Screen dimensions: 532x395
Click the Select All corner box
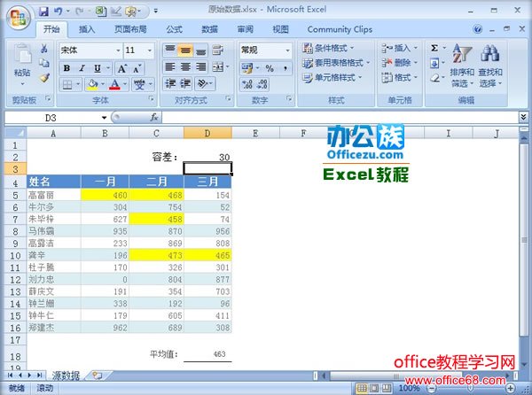tap(15, 133)
